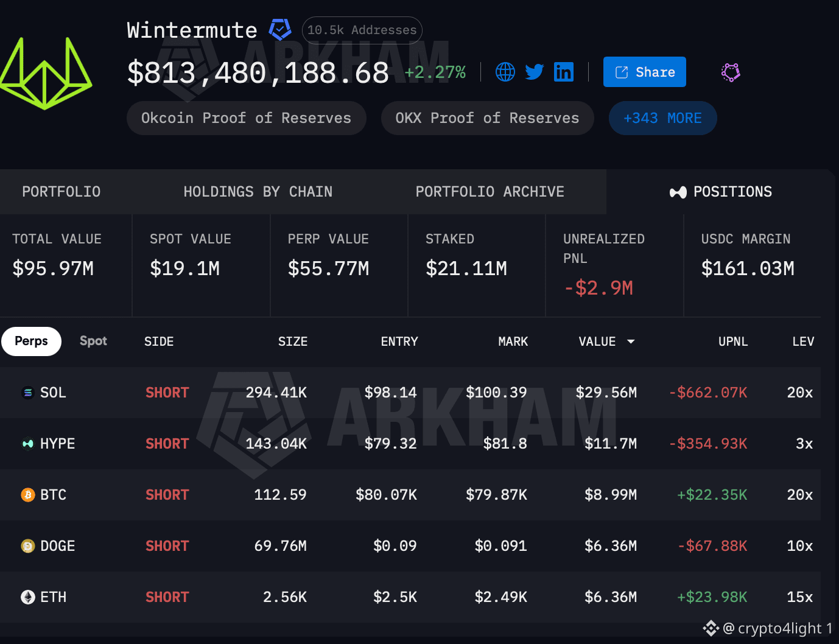Image resolution: width=839 pixels, height=644 pixels.
Task: Sort by the MARK column header
Action: click(x=513, y=341)
